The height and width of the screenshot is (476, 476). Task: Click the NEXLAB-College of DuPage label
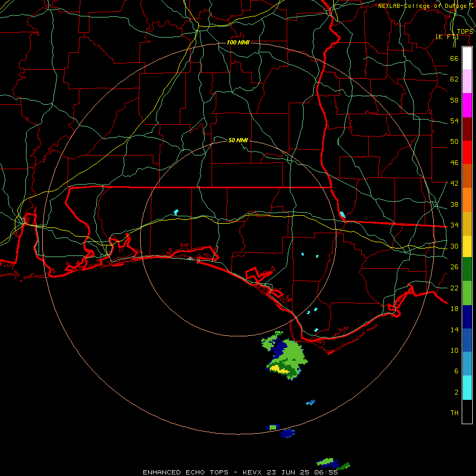coord(425,6)
